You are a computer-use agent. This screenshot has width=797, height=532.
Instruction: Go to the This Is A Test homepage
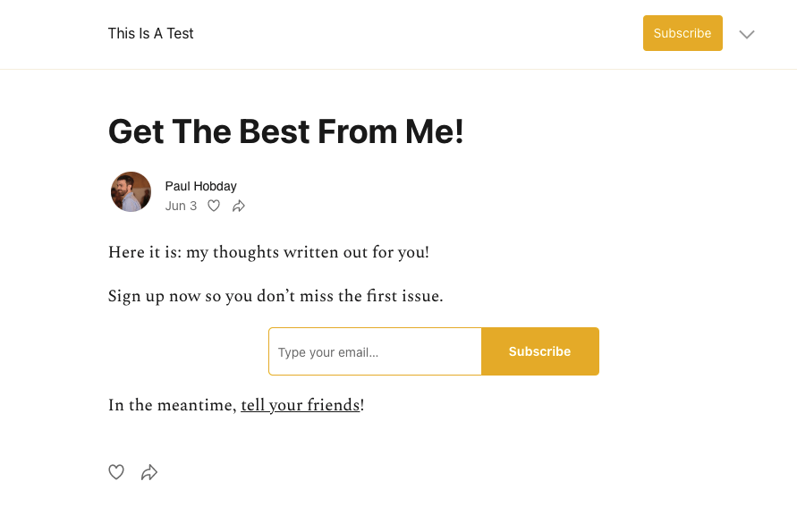click(150, 33)
